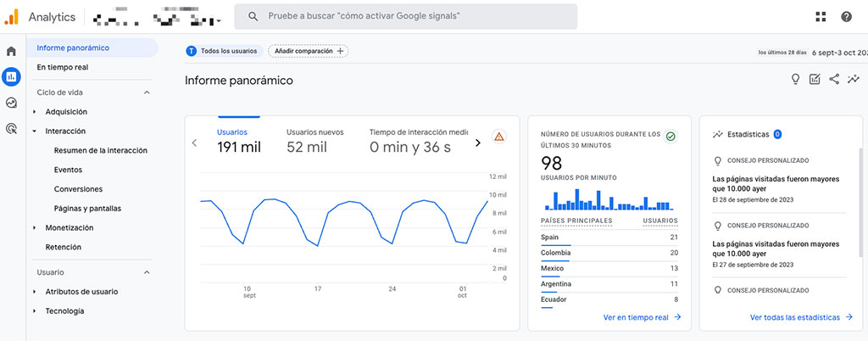
Task: Open the Home icon in left rail
Action: tap(11, 52)
